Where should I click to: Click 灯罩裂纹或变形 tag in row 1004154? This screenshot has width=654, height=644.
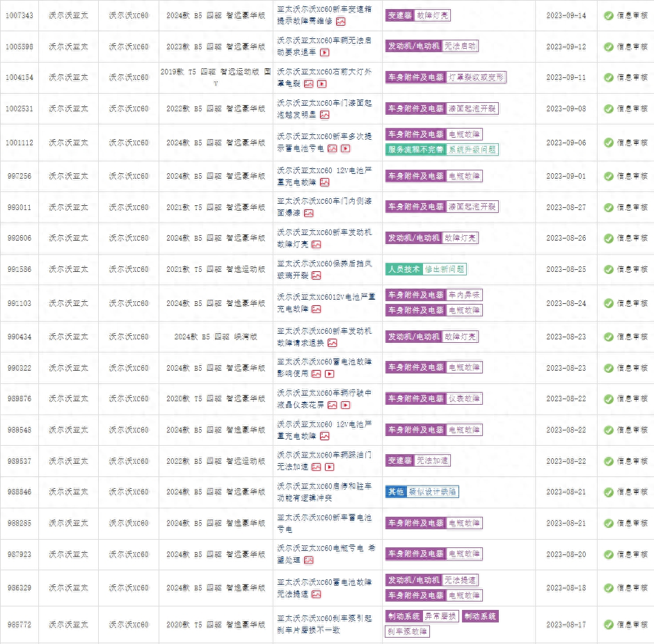click(x=476, y=77)
